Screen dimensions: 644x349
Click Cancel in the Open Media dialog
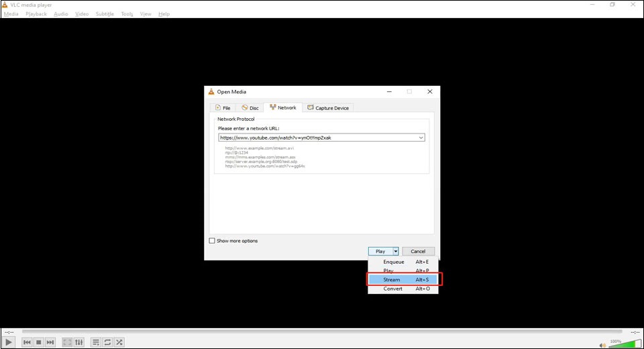pos(418,251)
